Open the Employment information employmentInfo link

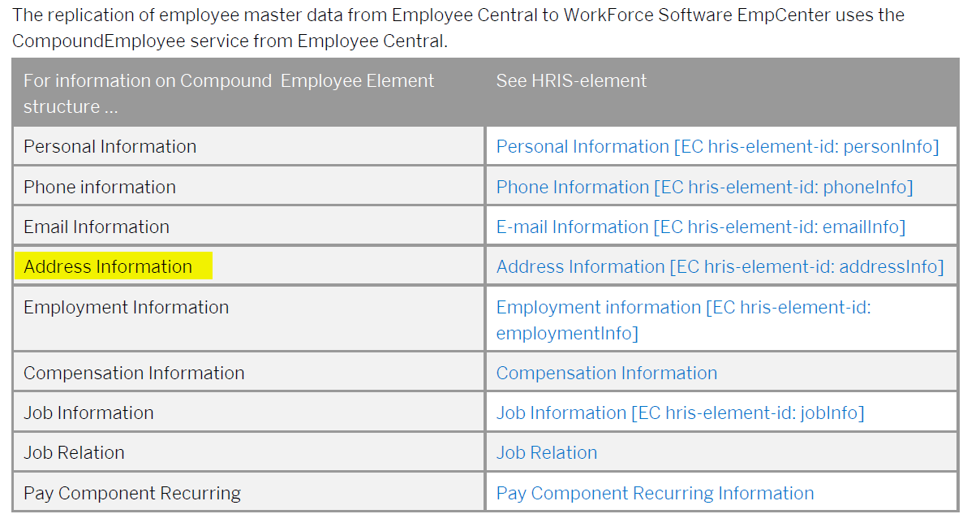pos(683,320)
